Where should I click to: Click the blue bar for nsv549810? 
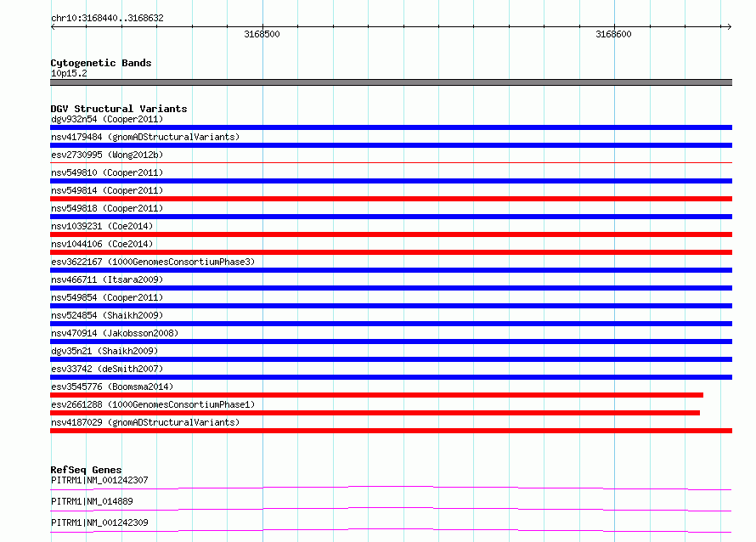391,181
